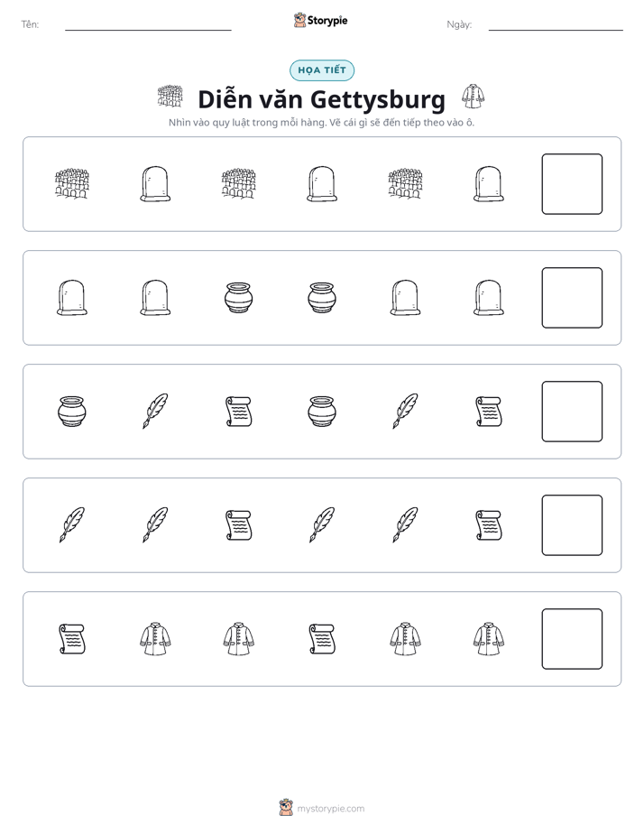
Task: Click the Ngày date line field
Action: 556,24
